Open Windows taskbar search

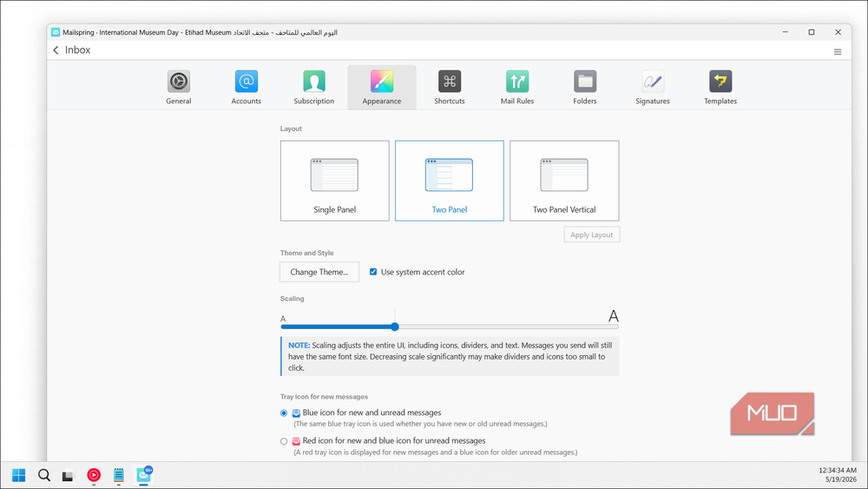tap(44, 475)
